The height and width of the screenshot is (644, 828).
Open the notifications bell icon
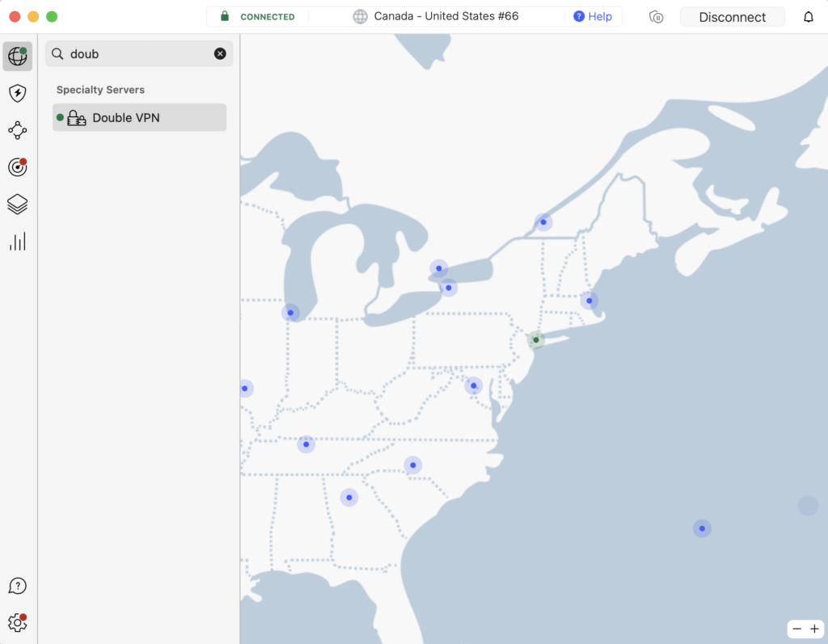[809, 17]
